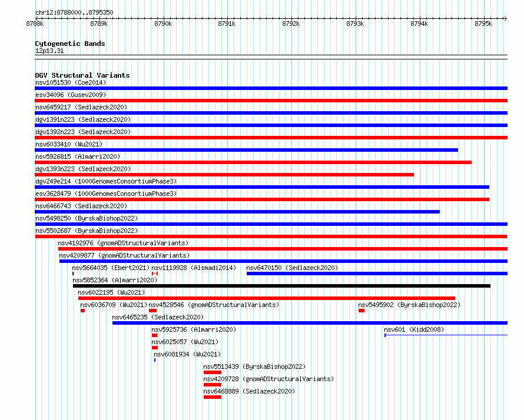
Task: Open esv34096 (Gusev2009) variant label
Action: [71, 95]
